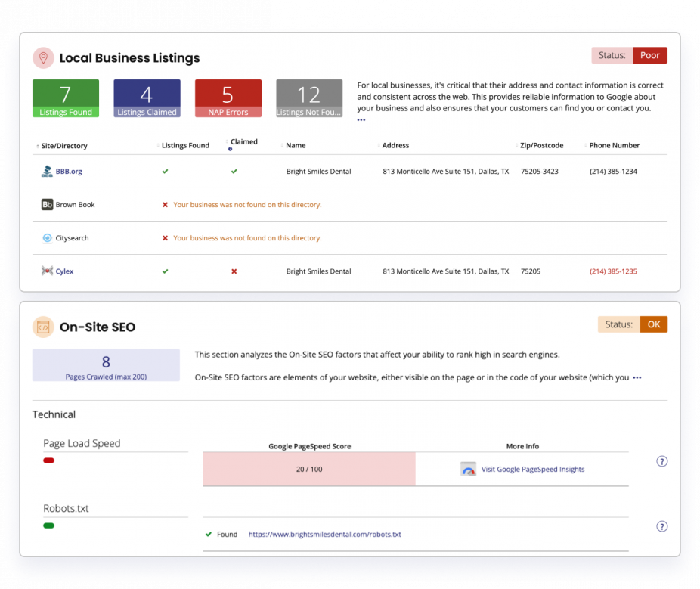Click the Cylex phone number (214) 385-1235

[613, 271]
